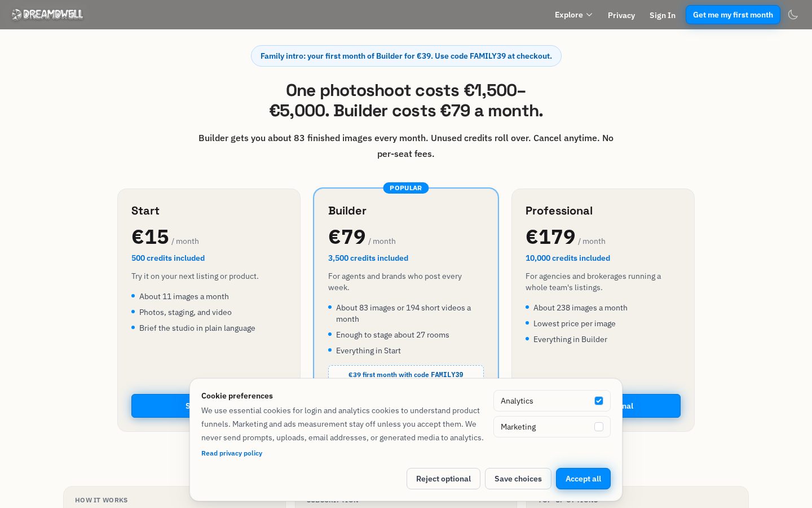Click the POPULAR badge on Builder
This screenshot has width=812, height=508.
406,188
